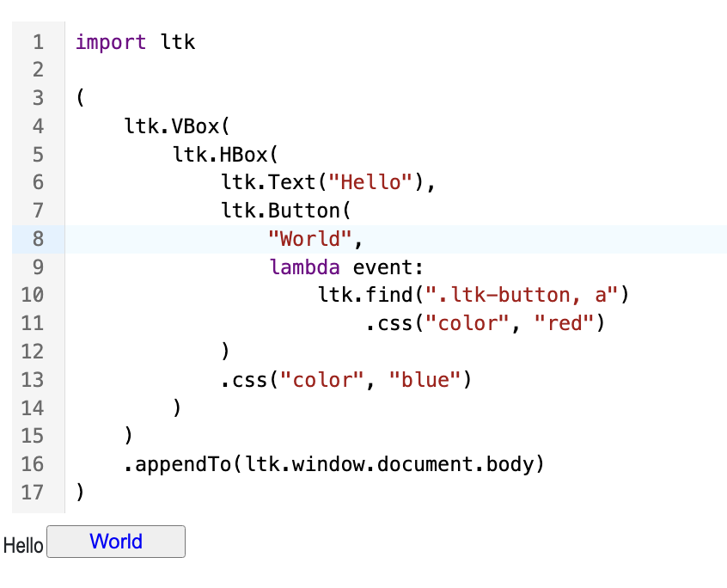Viewport: 727px width, 588px height.
Task: Place cursor on the import keyword
Action: pos(111,41)
